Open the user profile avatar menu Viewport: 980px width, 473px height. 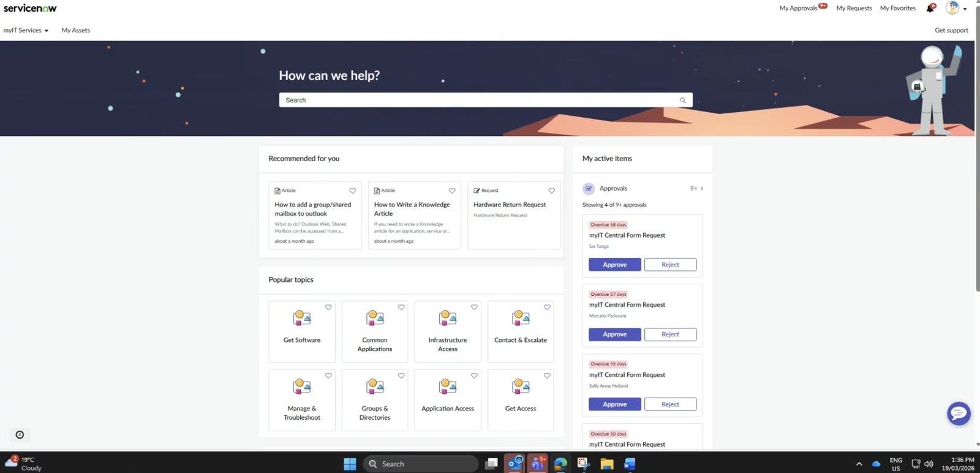[952, 8]
